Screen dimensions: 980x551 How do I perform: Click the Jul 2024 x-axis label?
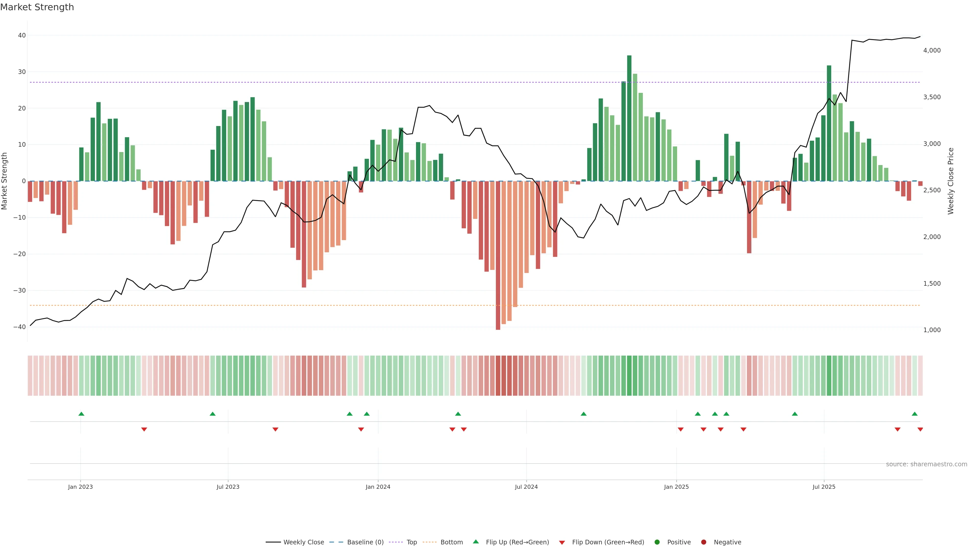(x=526, y=487)
